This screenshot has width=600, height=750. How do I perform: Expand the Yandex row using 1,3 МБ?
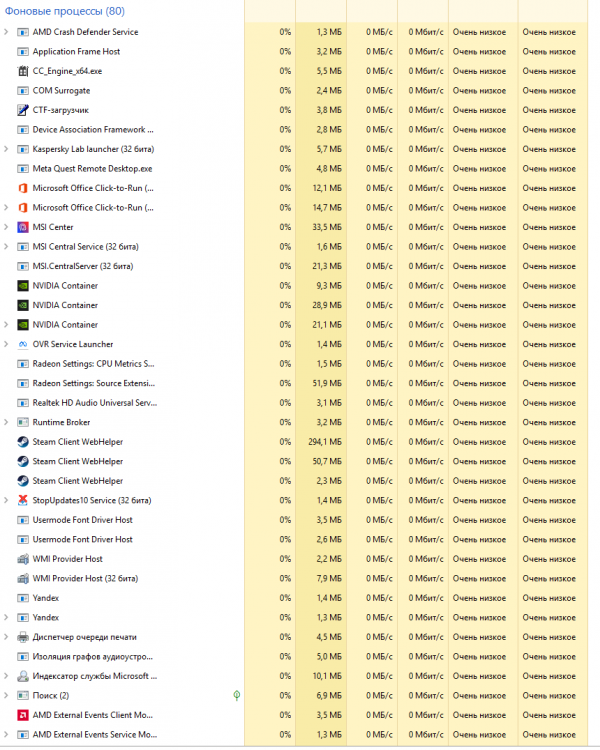[6, 618]
